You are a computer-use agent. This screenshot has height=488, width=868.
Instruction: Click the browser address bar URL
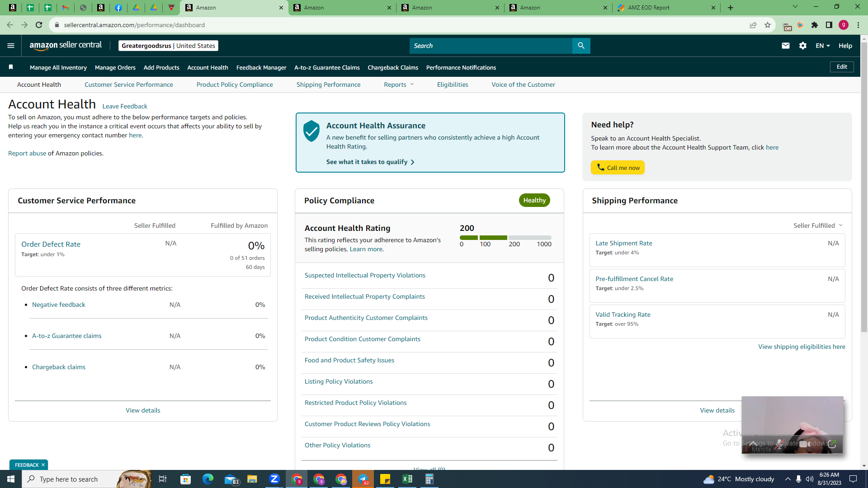(x=134, y=25)
